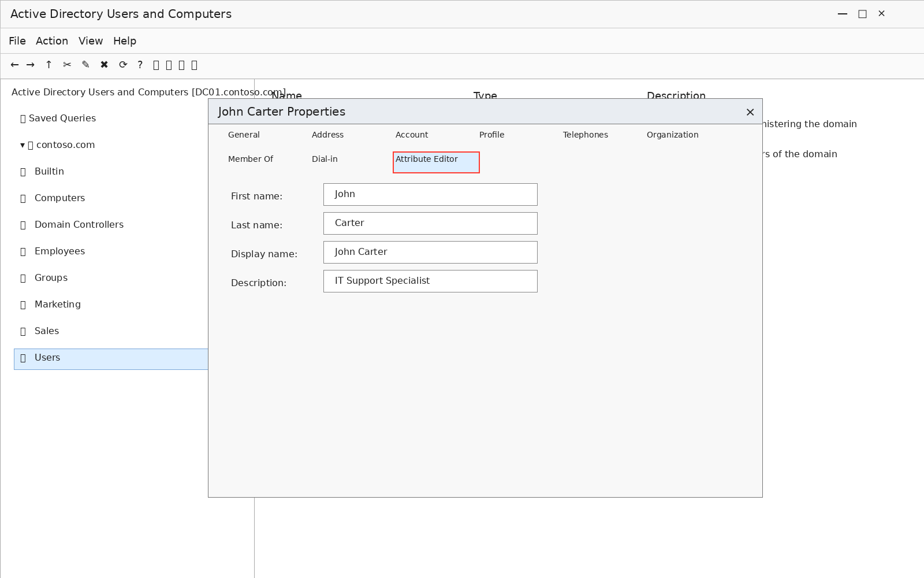Screen dimensions: 924x578
Task: Open the File menu
Action: tap(17, 41)
